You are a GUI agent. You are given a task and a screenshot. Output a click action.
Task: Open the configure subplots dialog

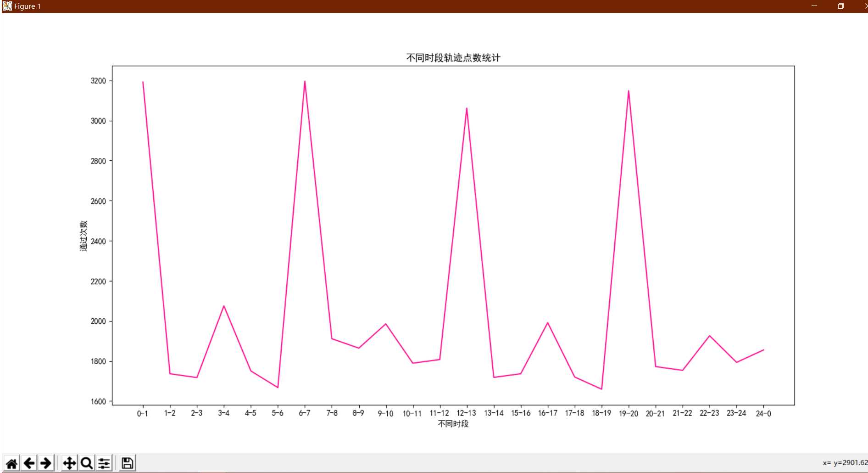[x=104, y=463]
